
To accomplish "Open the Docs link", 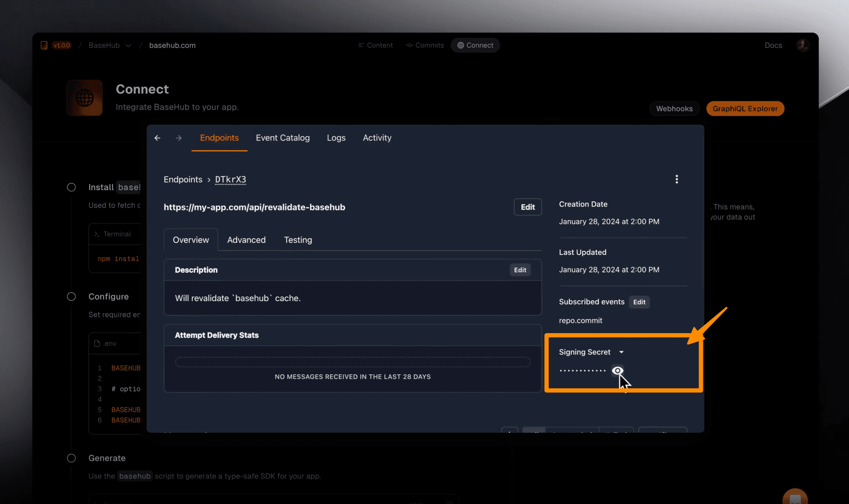I will (773, 45).
